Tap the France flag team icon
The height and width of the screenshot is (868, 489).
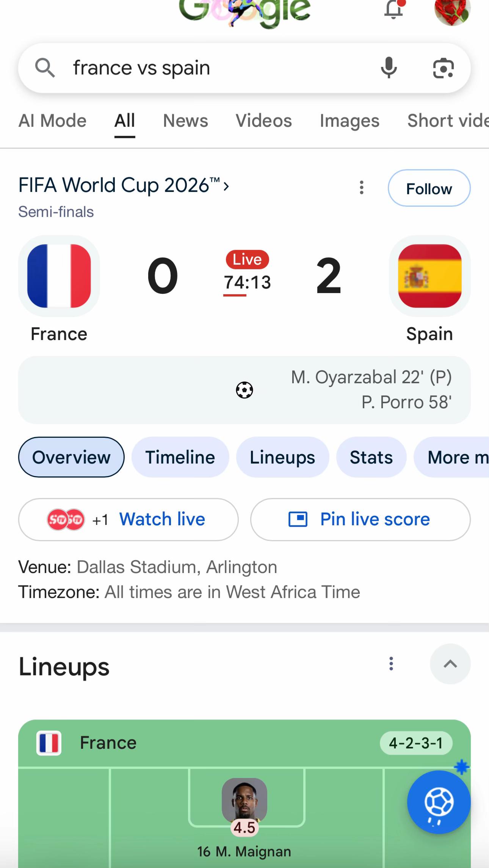[x=59, y=276]
